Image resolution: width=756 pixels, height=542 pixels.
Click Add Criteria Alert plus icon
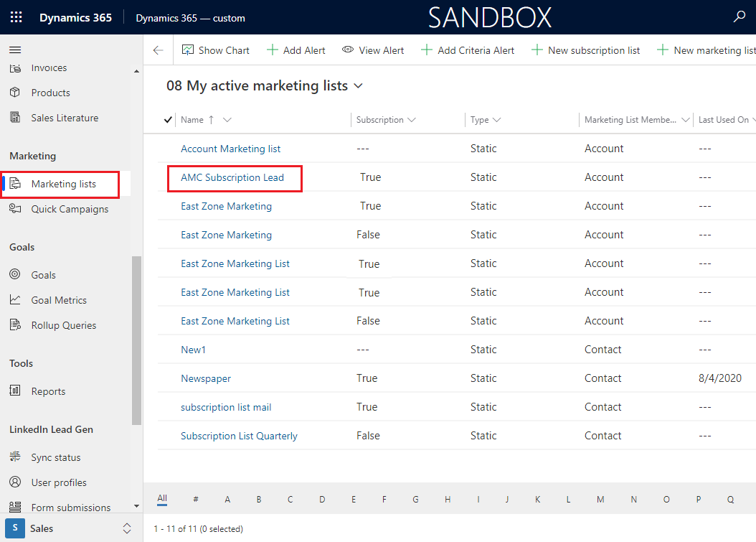pyautogui.click(x=426, y=50)
